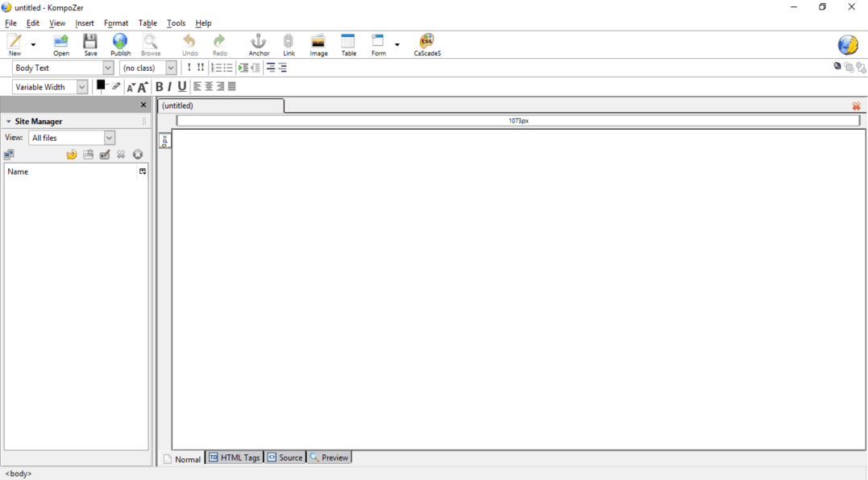Open the Edit menu
Viewport: 868px width, 480px height.
pyautogui.click(x=33, y=23)
